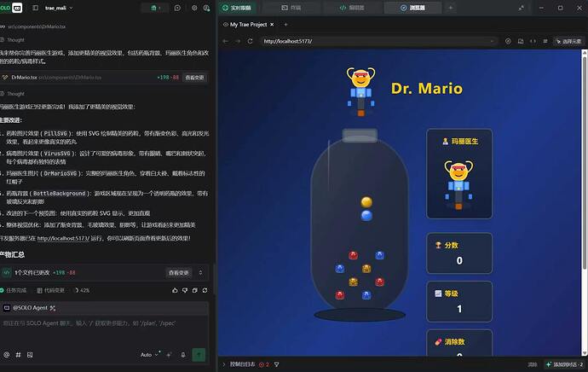Click the localhost:5173 address bar
588x372 pixels.
pos(378,41)
